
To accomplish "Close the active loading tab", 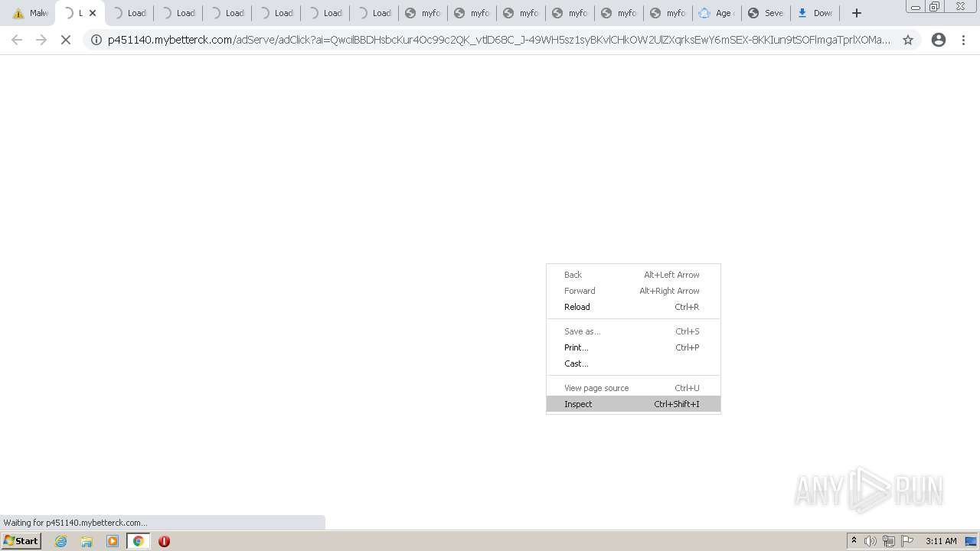I will pyautogui.click(x=93, y=13).
